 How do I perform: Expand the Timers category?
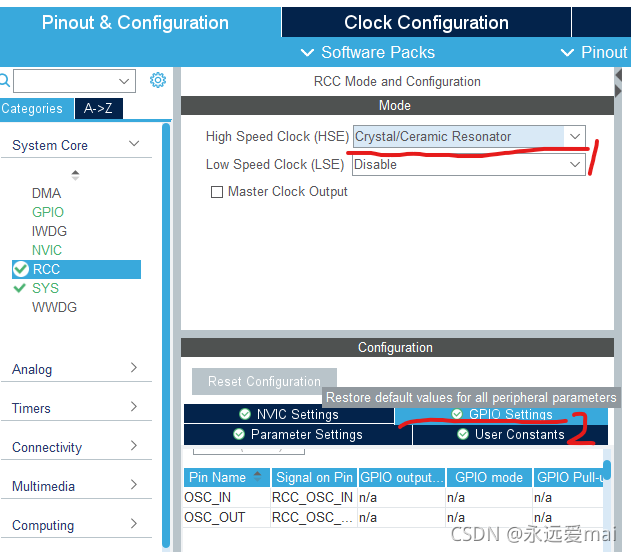point(134,406)
